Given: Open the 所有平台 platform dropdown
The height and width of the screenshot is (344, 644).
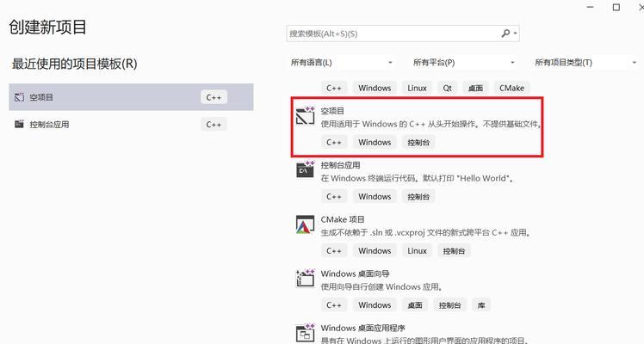Looking at the screenshot, I should (464, 63).
